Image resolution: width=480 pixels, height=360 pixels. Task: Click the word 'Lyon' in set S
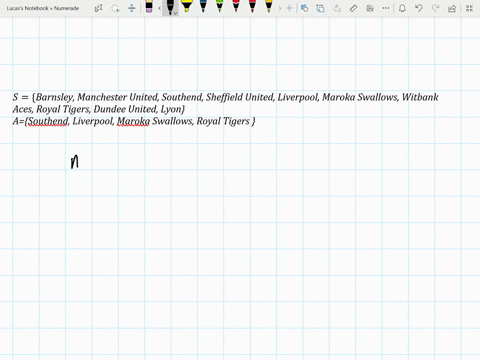click(171, 109)
